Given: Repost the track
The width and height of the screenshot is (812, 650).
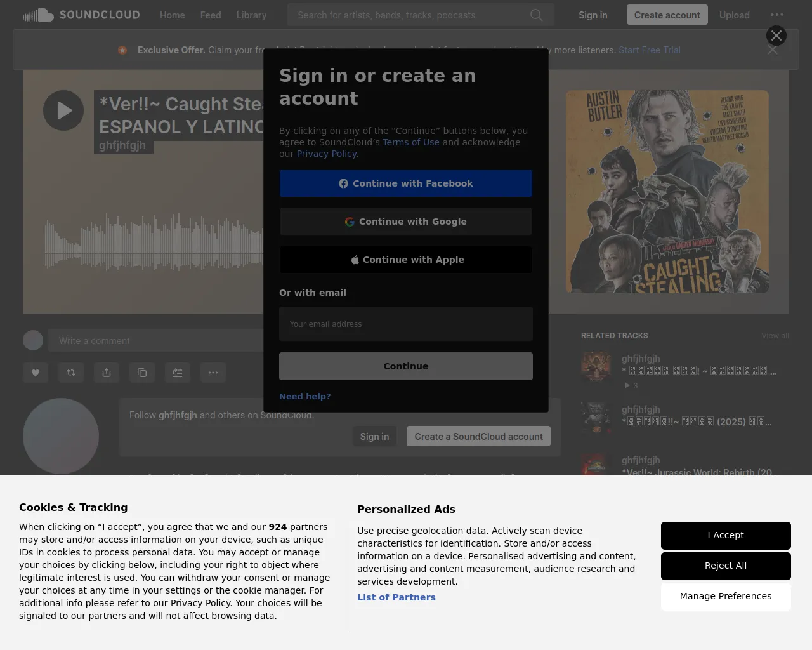Looking at the screenshot, I should pyautogui.click(x=71, y=373).
